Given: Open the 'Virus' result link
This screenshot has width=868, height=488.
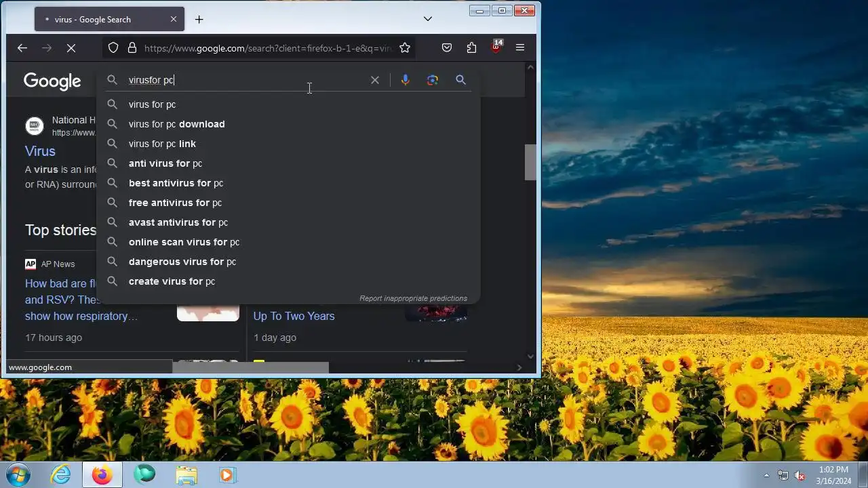Looking at the screenshot, I should pyautogui.click(x=40, y=151).
